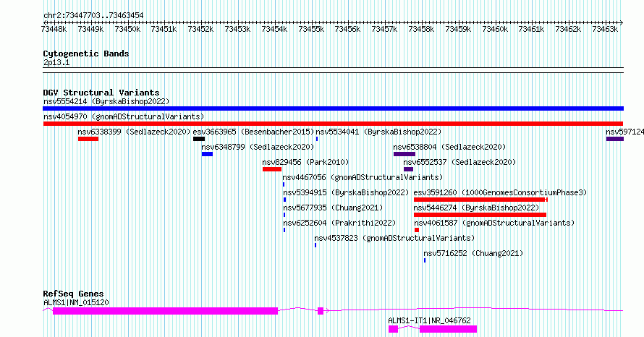This screenshot has height=337, width=644.
Task: Select the DGV Structural Variants track title
Action: (101, 93)
